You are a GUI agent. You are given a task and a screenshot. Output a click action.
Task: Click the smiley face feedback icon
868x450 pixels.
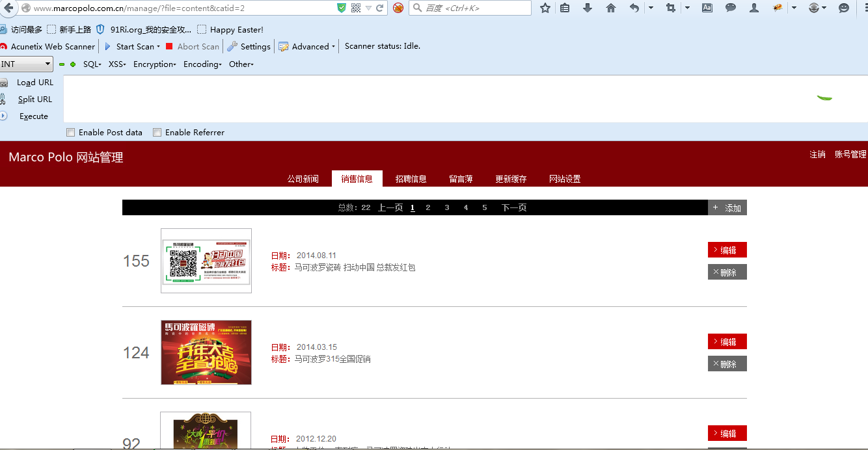844,8
